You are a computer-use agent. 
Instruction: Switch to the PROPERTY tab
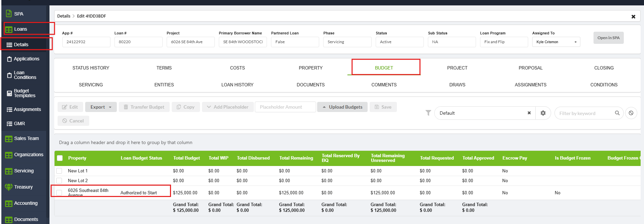pos(311,68)
